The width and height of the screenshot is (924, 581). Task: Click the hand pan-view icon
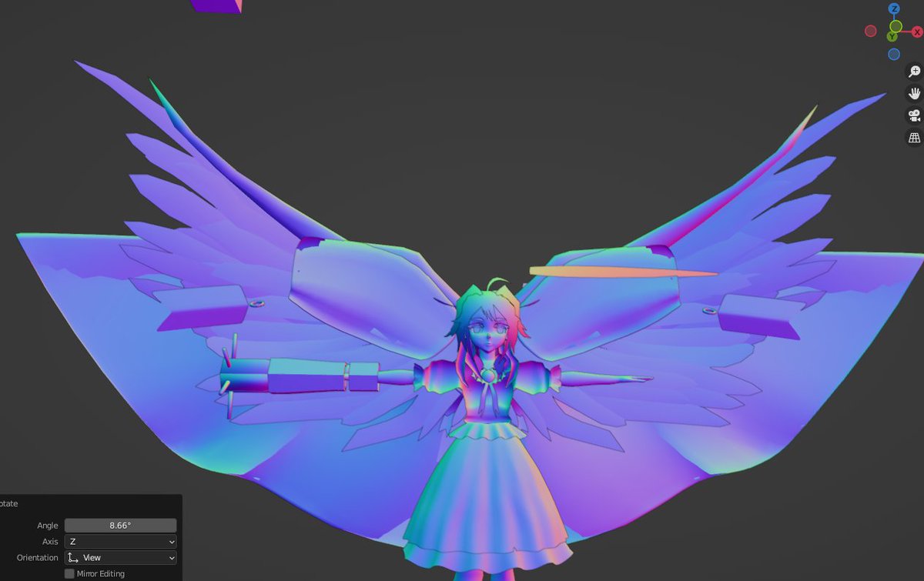(x=915, y=94)
